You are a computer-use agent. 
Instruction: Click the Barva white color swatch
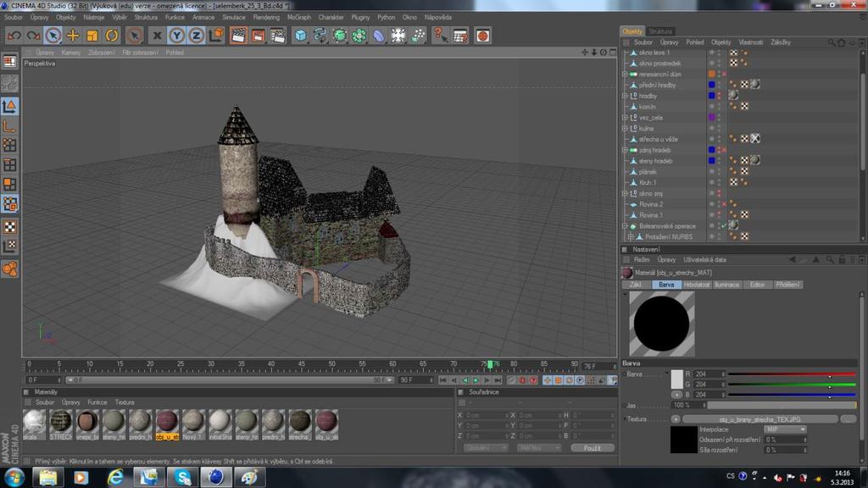tap(677, 379)
